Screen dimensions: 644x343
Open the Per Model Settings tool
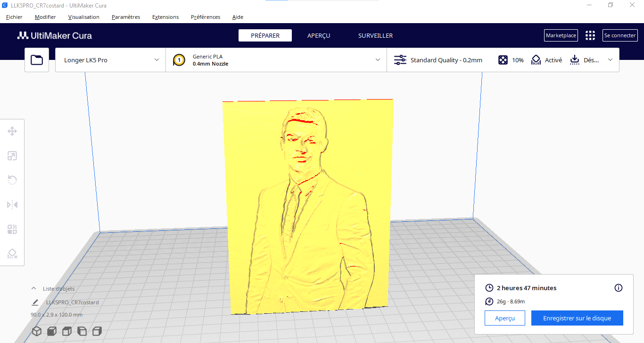(x=12, y=229)
